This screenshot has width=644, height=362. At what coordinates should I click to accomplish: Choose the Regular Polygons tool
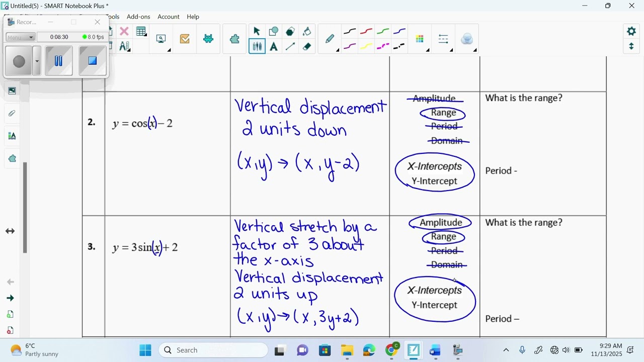tap(290, 32)
